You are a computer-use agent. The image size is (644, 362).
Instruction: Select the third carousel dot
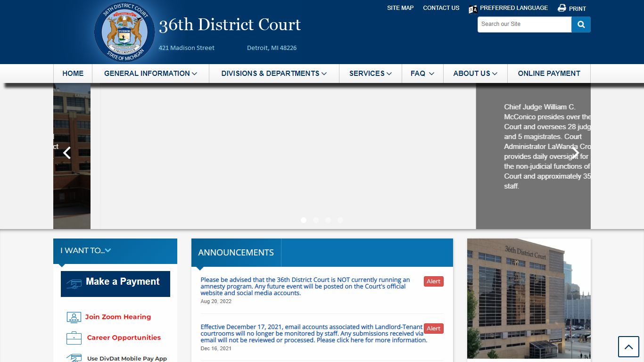click(328, 220)
